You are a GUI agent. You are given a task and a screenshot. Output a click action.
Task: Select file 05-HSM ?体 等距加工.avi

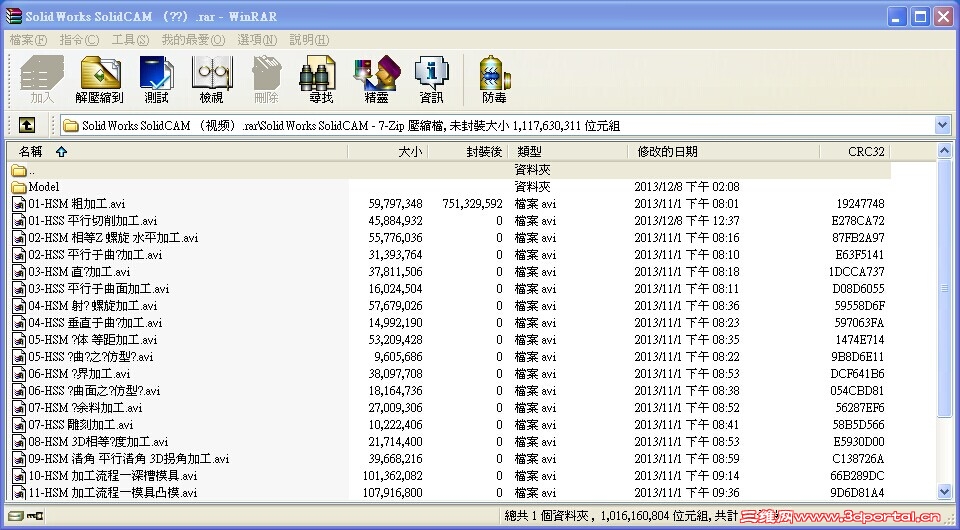coord(92,340)
